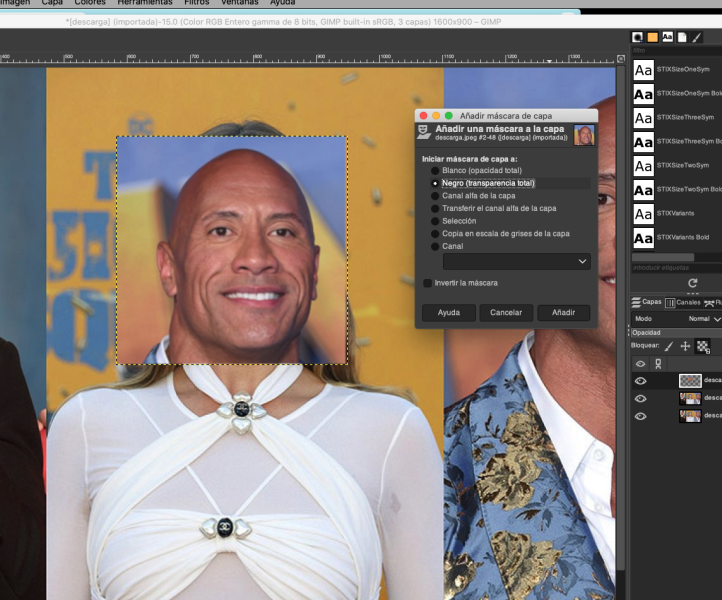
Task: Lock pixels using the paintbrush lock icon
Action: click(x=669, y=346)
